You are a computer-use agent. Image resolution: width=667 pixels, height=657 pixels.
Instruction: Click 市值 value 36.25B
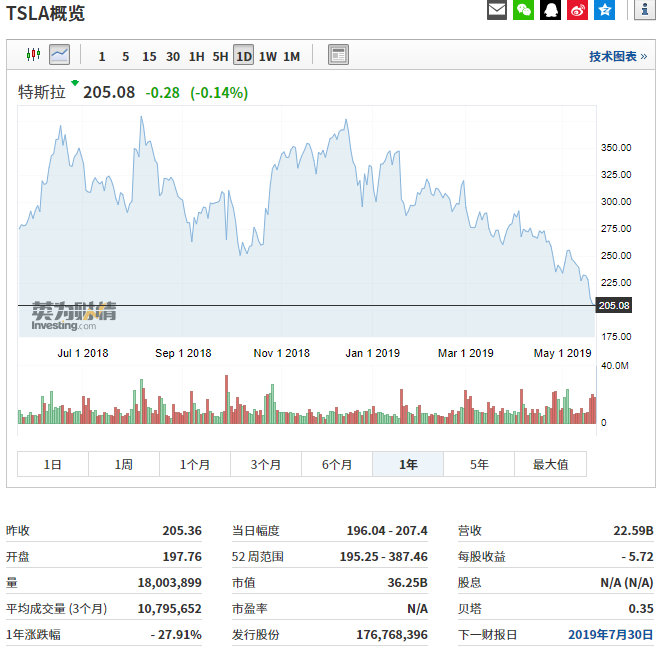pyautogui.click(x=408, y=583)
